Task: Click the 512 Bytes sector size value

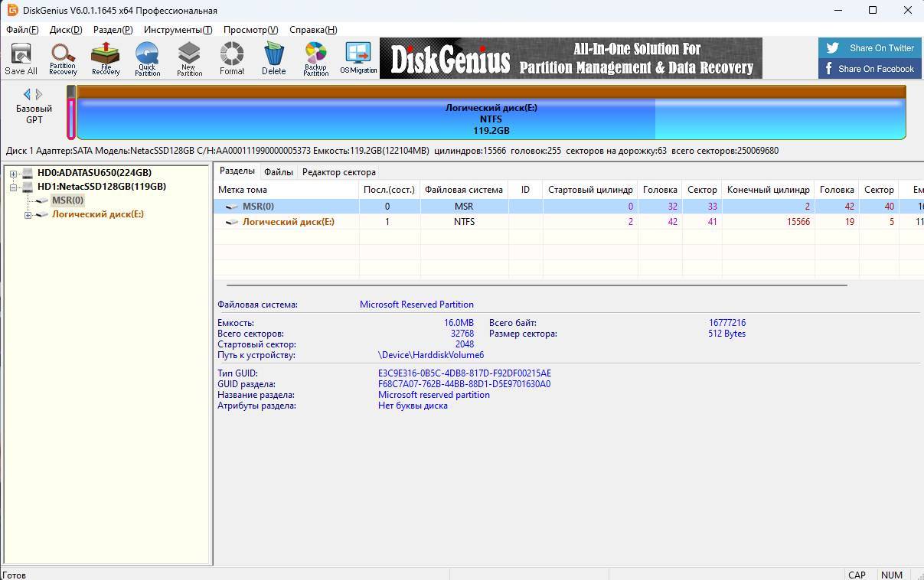Action: click(x=727, y=334)
